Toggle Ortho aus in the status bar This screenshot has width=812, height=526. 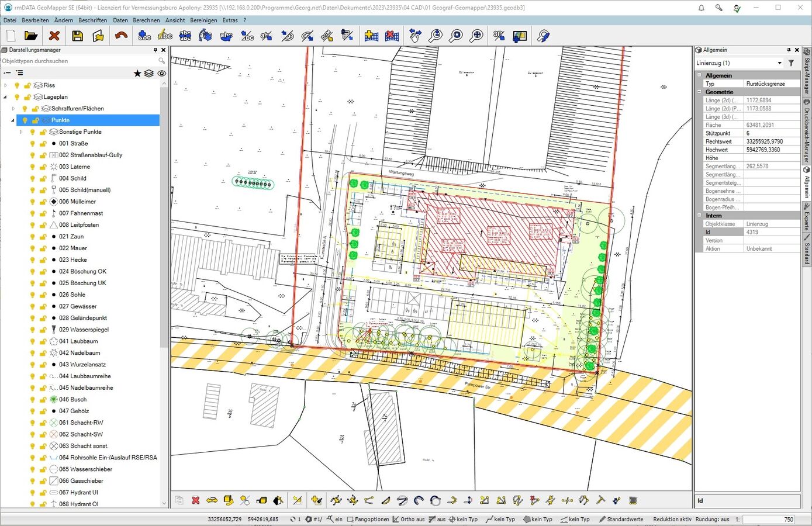coord(408,519)
